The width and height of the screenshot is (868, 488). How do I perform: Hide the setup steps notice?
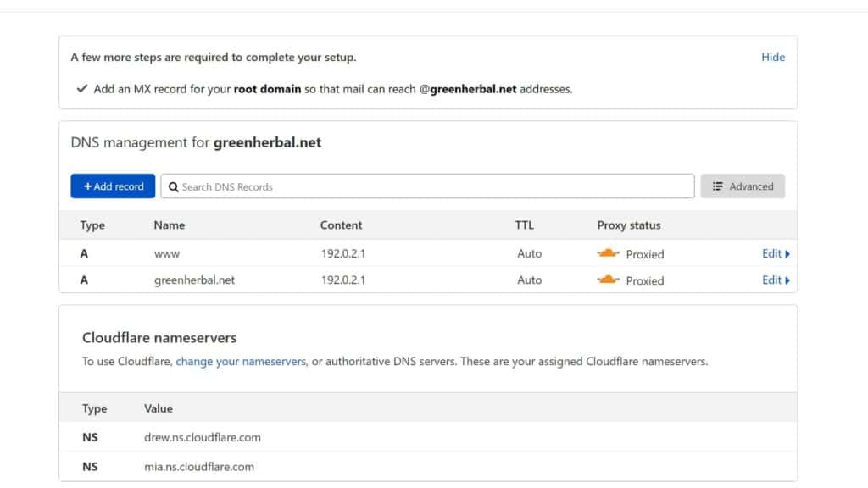pos(773,57)
